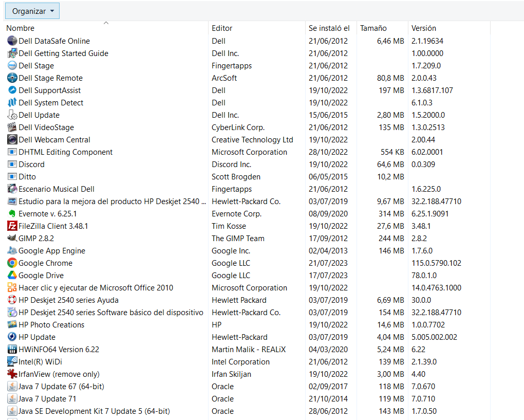Select HP Deskjet 2540 Software básico entry

coord(111,313)
